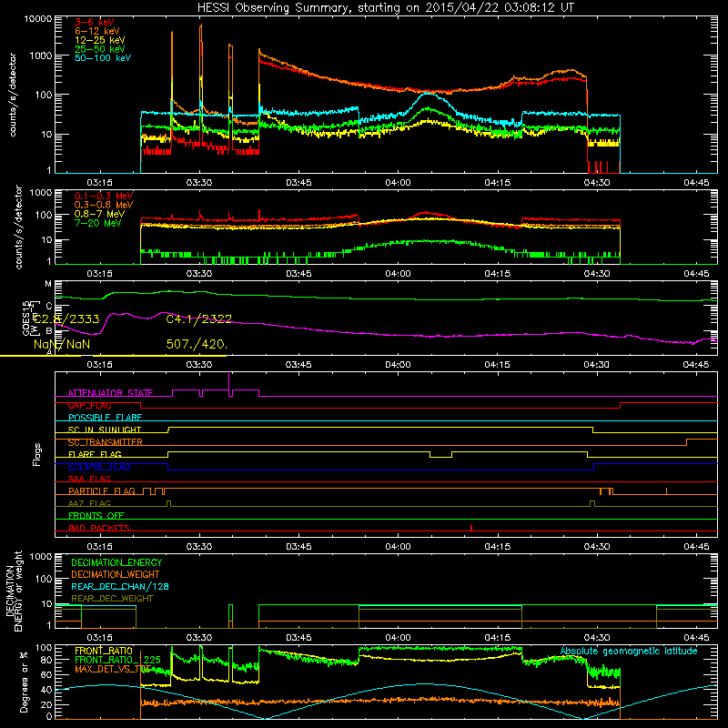Viewport: 728px width, 728px height.
Task: Click the DECIMATION_WEIGHT legend label
Action: coord(116,574)
